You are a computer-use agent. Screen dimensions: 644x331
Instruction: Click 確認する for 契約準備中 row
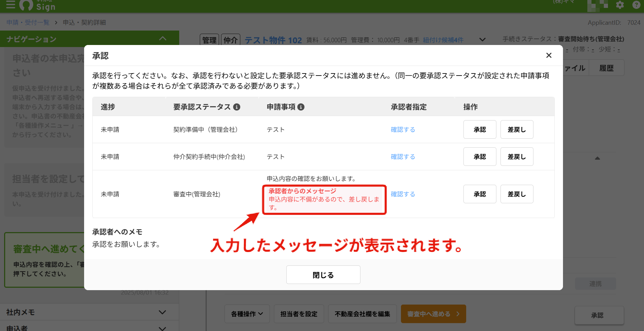[403, 129]
